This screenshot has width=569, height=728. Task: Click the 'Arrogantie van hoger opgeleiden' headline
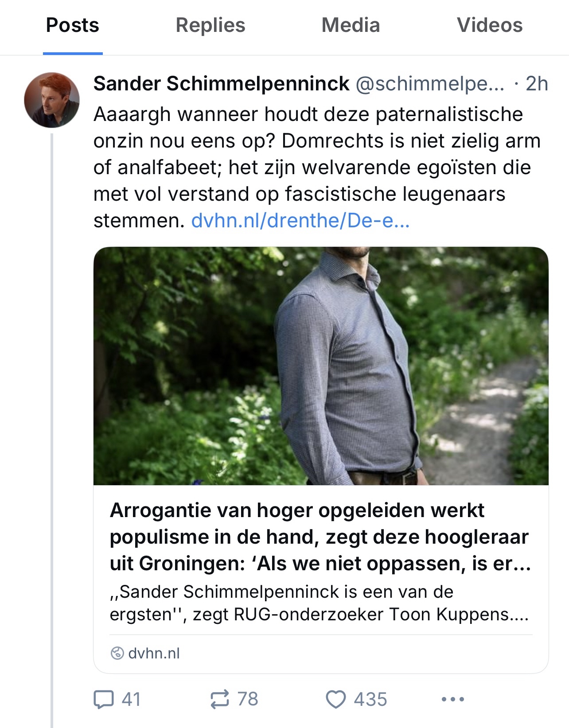pos(320,537)
